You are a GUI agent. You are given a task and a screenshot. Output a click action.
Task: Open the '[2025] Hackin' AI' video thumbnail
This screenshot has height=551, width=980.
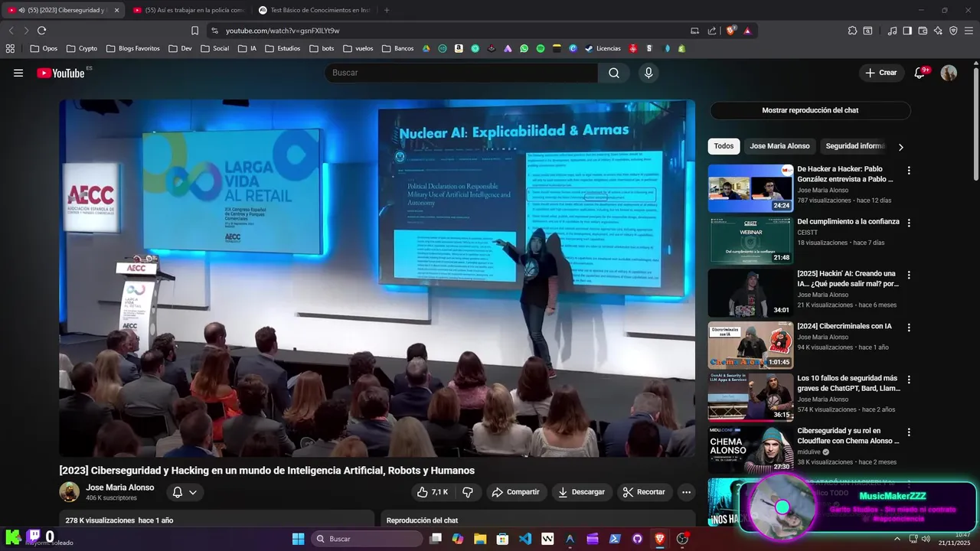(x=750, y=293)
